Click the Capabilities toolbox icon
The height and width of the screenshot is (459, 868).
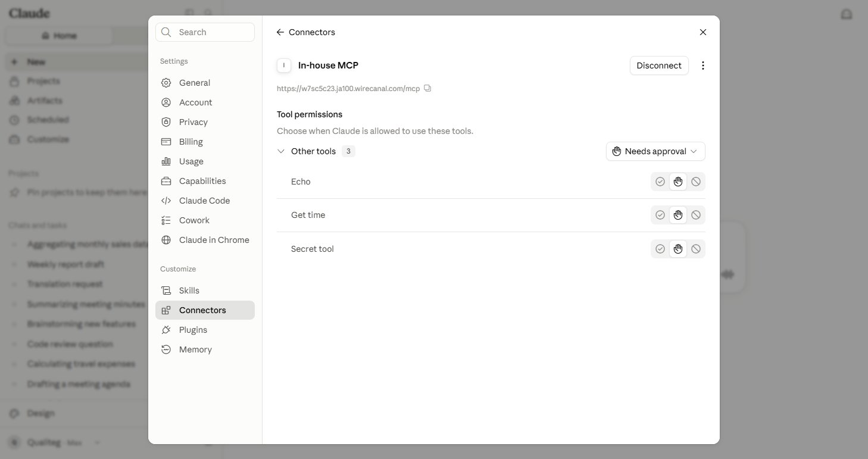coord(166,181)
